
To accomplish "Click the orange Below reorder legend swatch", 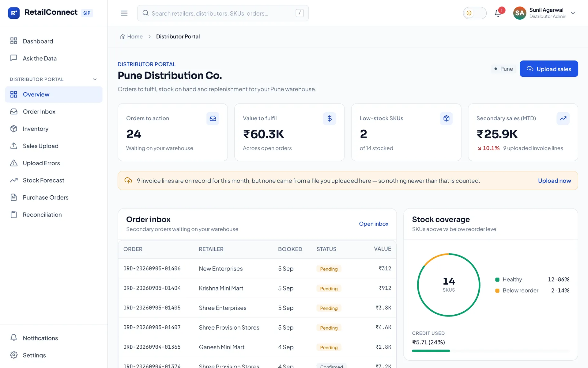I will tap(497, 290).
